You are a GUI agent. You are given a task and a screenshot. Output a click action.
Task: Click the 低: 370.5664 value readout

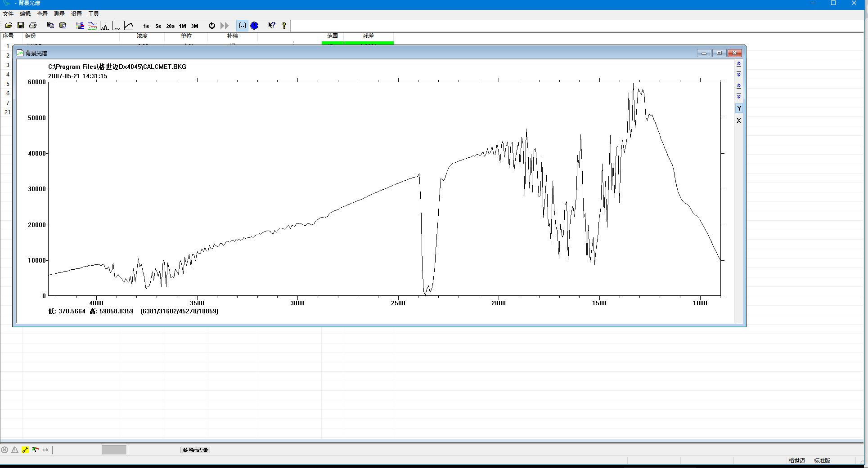[67, 311]
